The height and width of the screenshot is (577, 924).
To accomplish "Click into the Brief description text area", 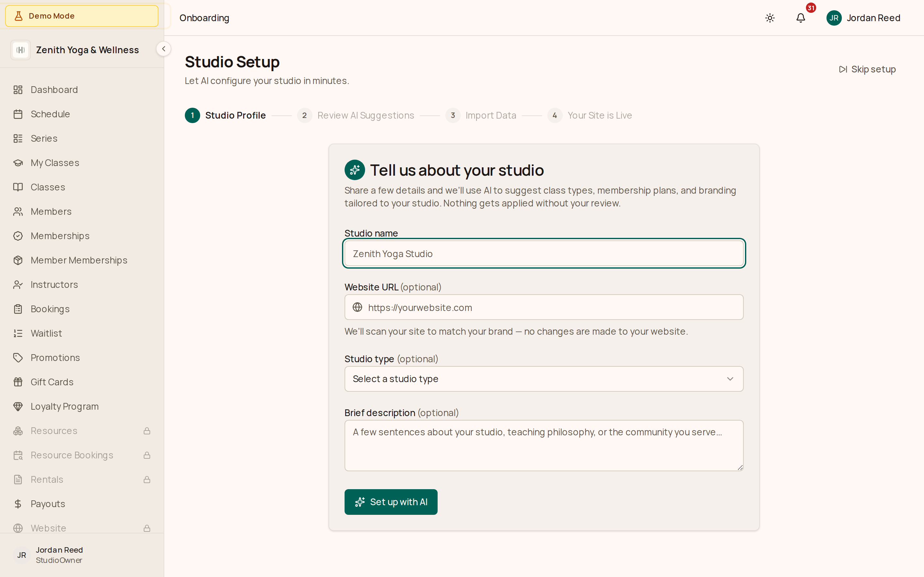I will pos(543,446).
